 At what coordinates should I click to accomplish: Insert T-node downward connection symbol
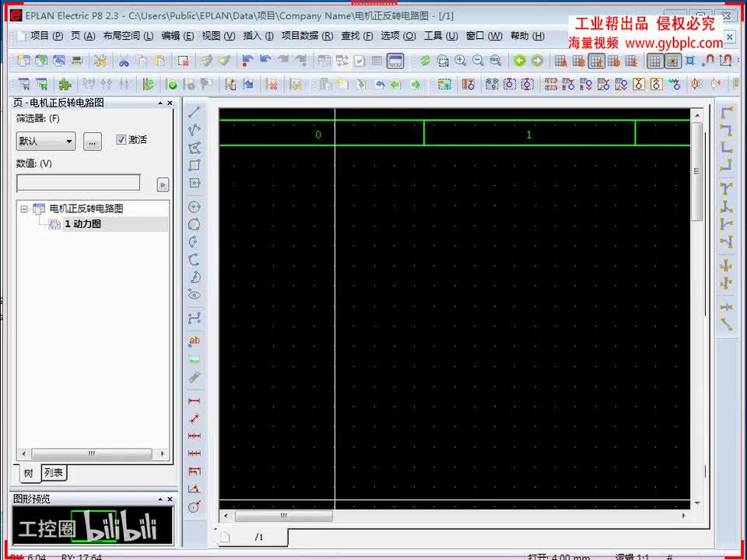[x=726, y=188]
